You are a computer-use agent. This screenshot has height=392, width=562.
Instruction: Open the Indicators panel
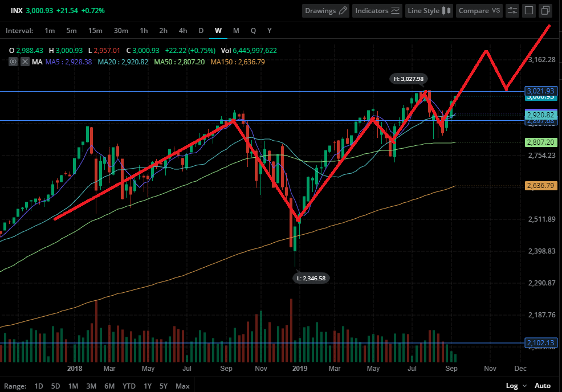click(x=377, y=11)
